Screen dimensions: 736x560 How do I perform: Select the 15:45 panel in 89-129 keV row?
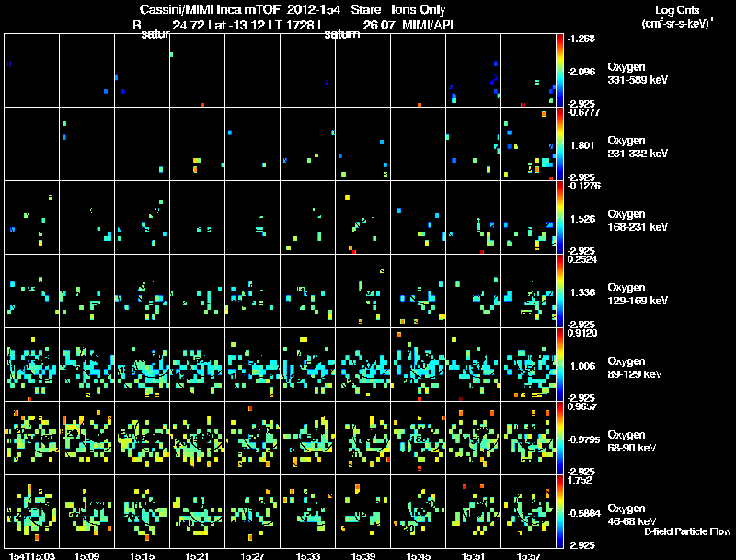pos(419,364)
